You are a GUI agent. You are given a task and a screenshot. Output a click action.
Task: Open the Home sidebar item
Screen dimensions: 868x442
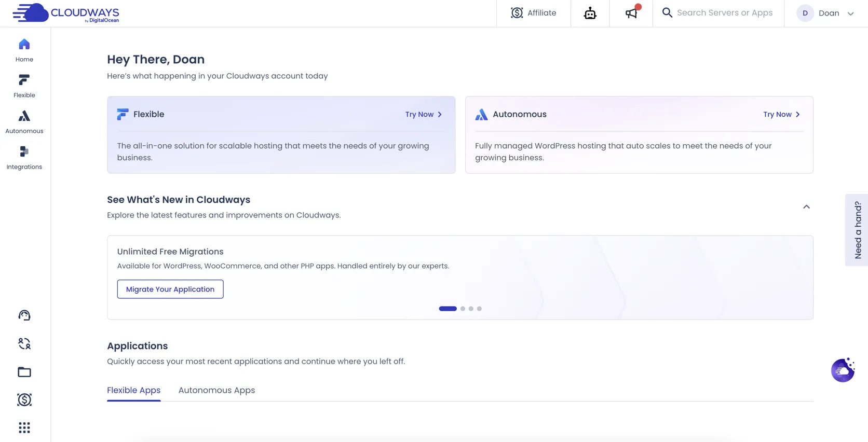pos(24,50)
